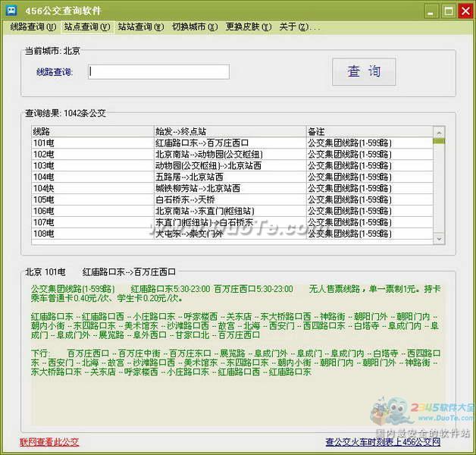The image size is (476, 455).
Task: Click the 当前城市: 北京 label
Action: click(52, 51)
